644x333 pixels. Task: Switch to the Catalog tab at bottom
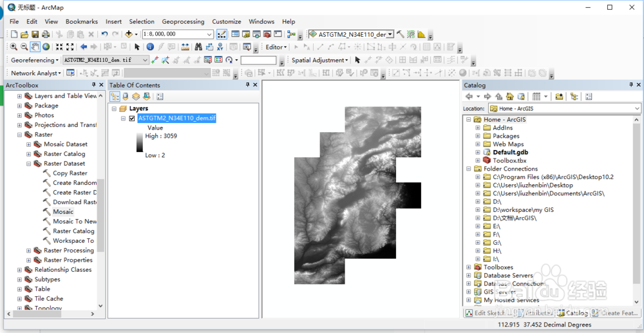[573, 313]
